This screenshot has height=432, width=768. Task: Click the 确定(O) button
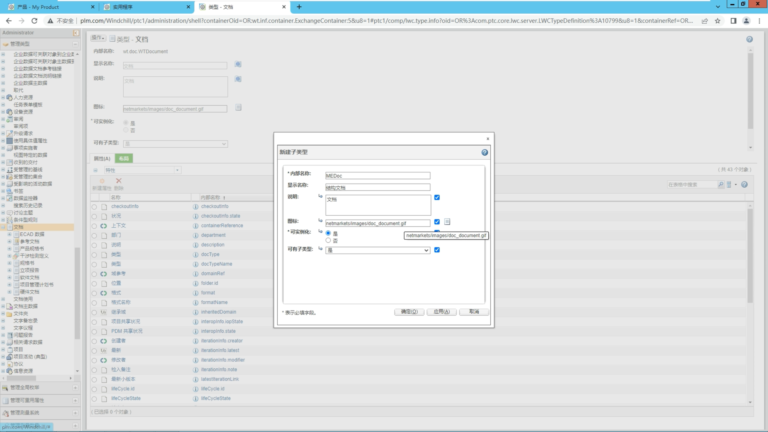click(x=409, y=312)
